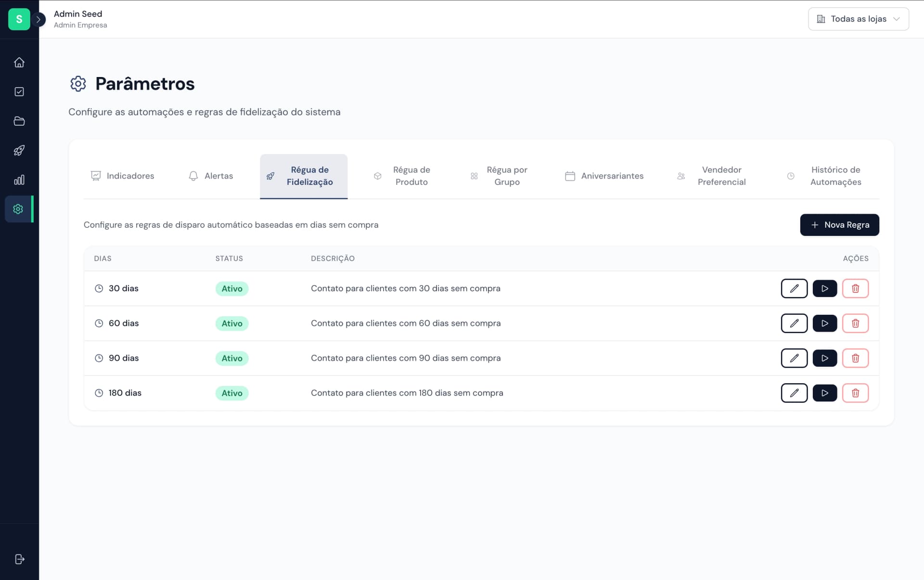This screenshot has width=924, height=580.
Task: Edit the 30 dias rule
Action: coord(794,289)
